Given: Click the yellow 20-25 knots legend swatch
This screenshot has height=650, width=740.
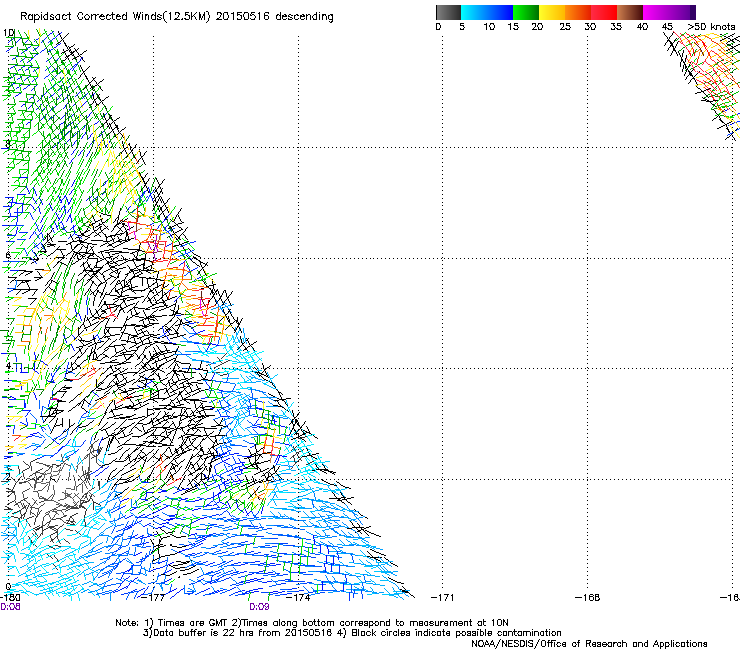Looking at the screenshot, I should coord(552,12).
